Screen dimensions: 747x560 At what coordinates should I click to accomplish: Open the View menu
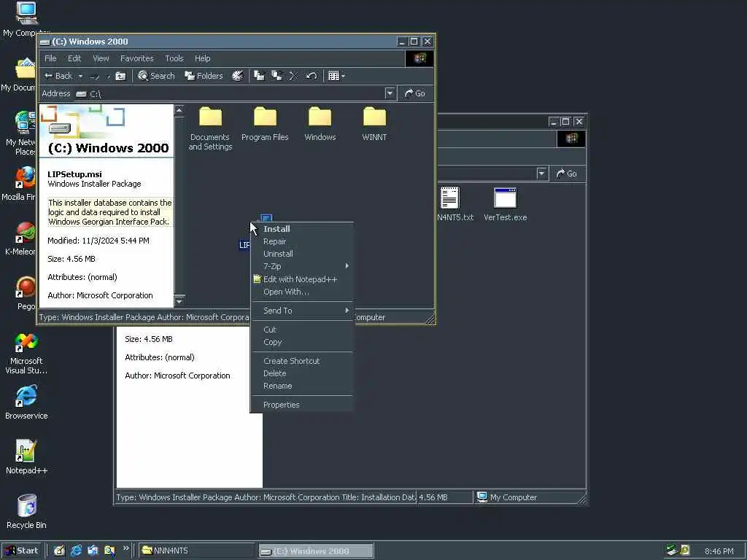pos(101,58)
